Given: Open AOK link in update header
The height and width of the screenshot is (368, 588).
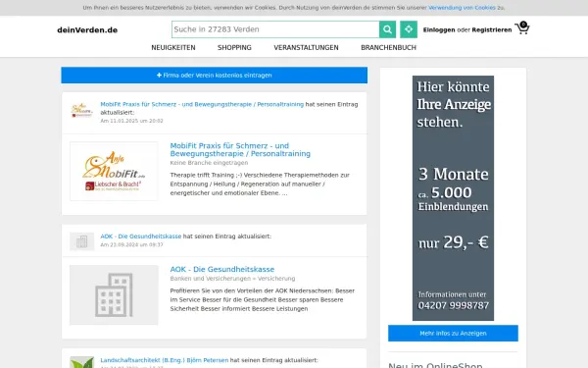Looking at the screenshot, I should pos(140,237).
